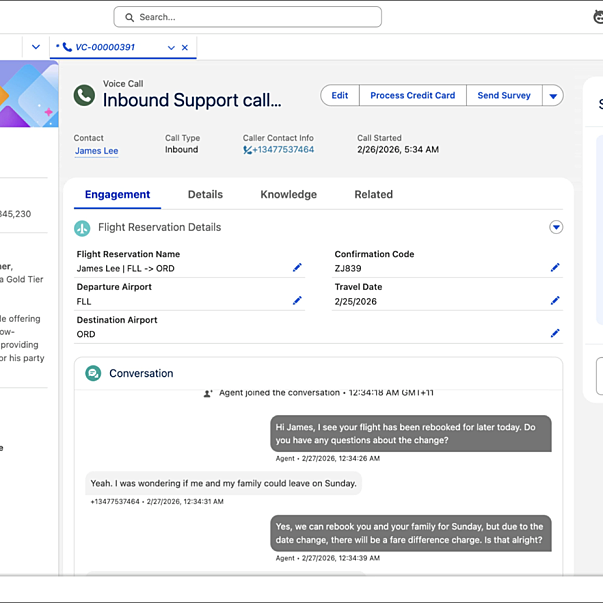
Task: Edit the Departure Airport pencil icon
Action: 297,301
